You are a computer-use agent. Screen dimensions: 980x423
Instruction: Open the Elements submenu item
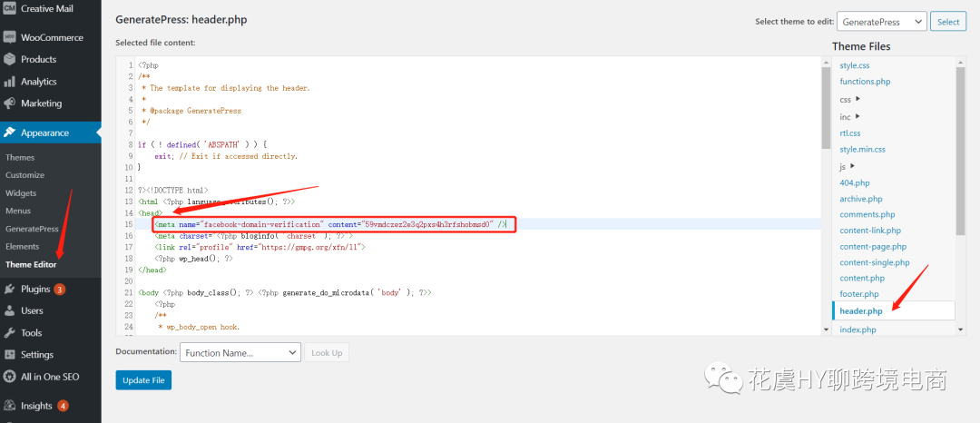(x=23, y=246)
